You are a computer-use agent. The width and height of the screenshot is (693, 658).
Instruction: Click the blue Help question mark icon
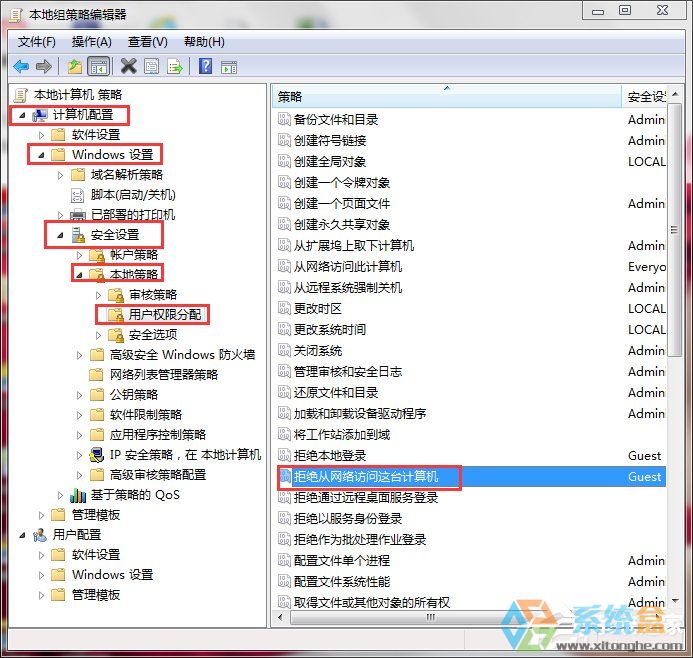click(206, 66)
